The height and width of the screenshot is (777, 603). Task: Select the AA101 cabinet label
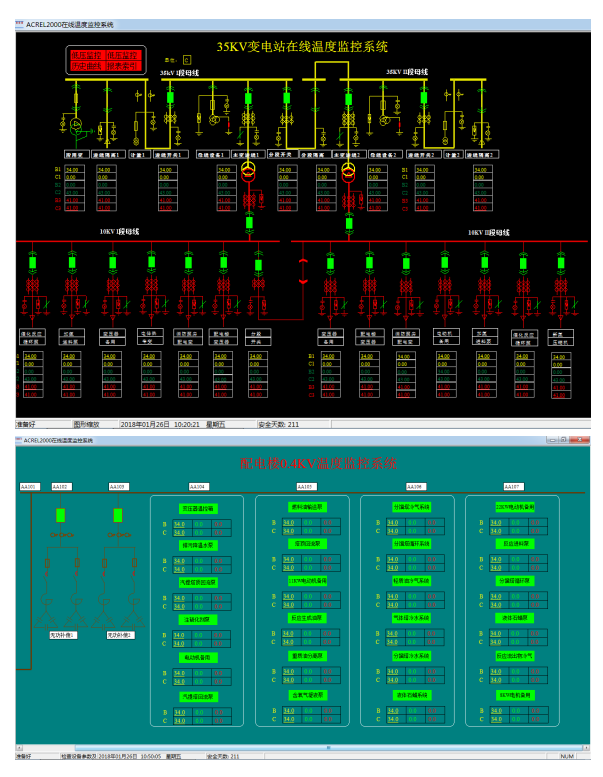pos(29,487)
